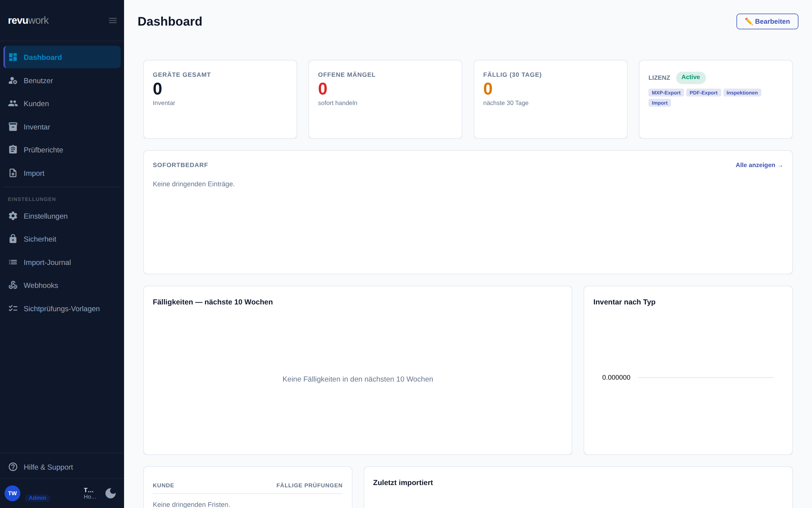The height and width of the screenshot is (508, 812).
Task: Go to Einstellungen page
Action: [x=62, y=216]
